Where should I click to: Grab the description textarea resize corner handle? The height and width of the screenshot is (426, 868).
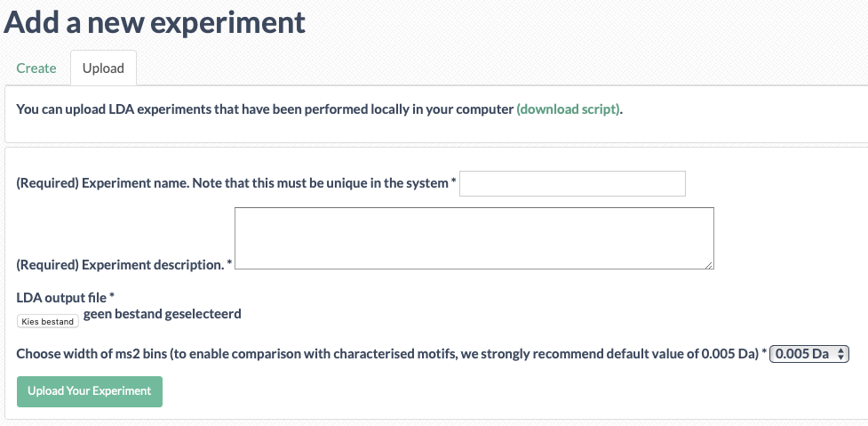[709, 265]
